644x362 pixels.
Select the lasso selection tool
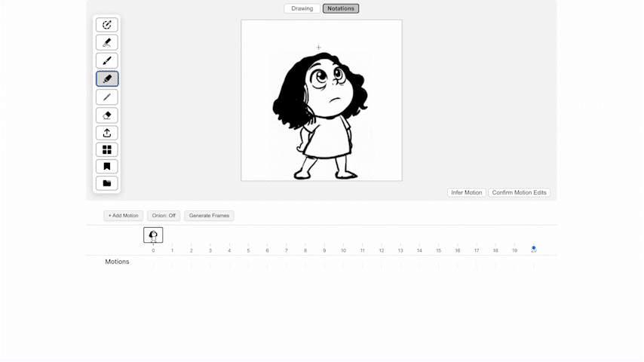(x=106, y=25)
